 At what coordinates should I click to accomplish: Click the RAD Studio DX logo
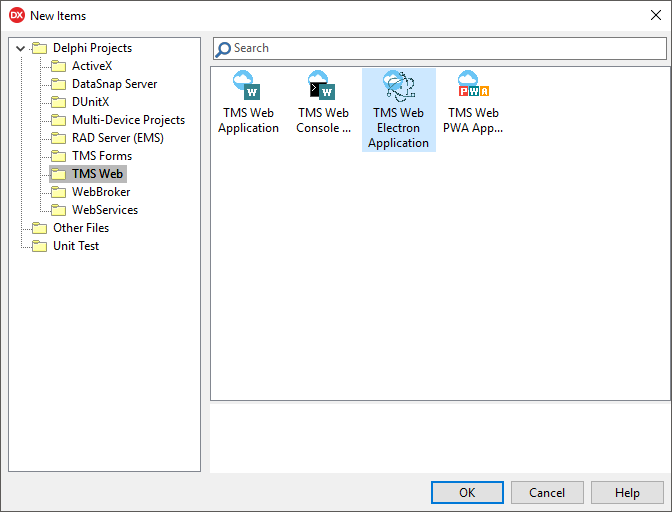[17, 15]
